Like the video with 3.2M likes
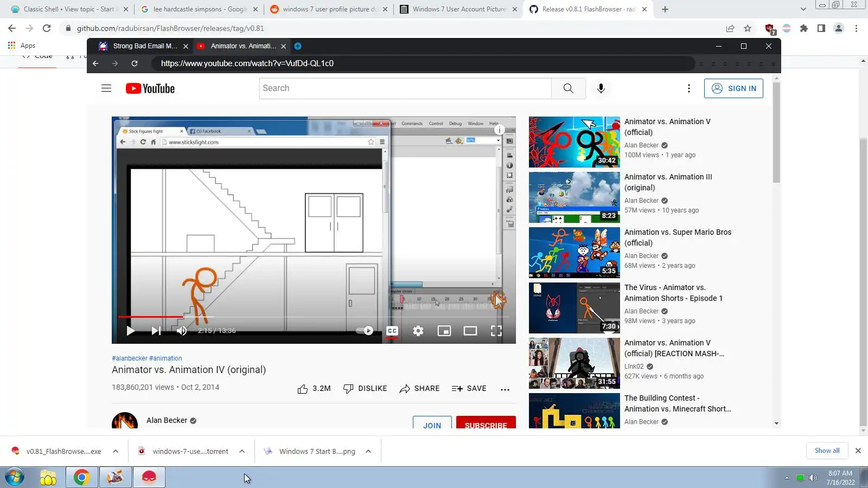This screenshot has height=488, width=868. tap(314, 389)
